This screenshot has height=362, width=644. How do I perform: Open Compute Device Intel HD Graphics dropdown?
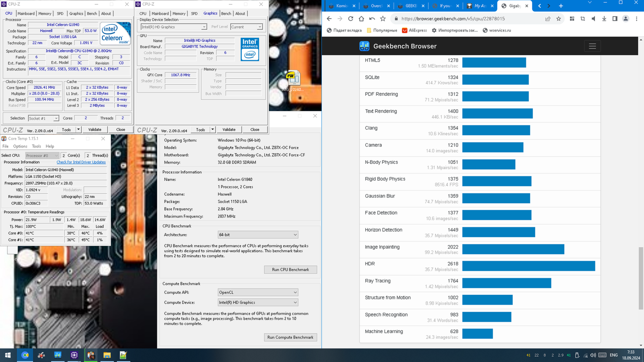pyautogui.click(x=258, y=302)
